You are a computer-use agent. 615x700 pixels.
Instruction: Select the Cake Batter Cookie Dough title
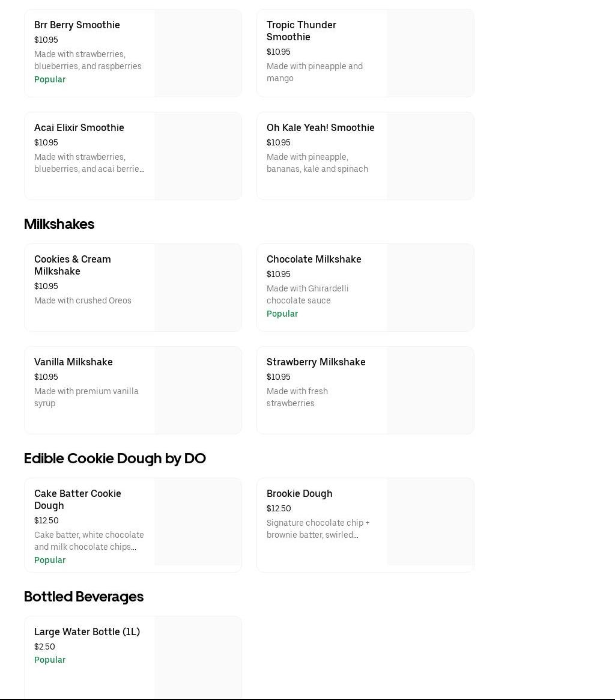point(77,499)
